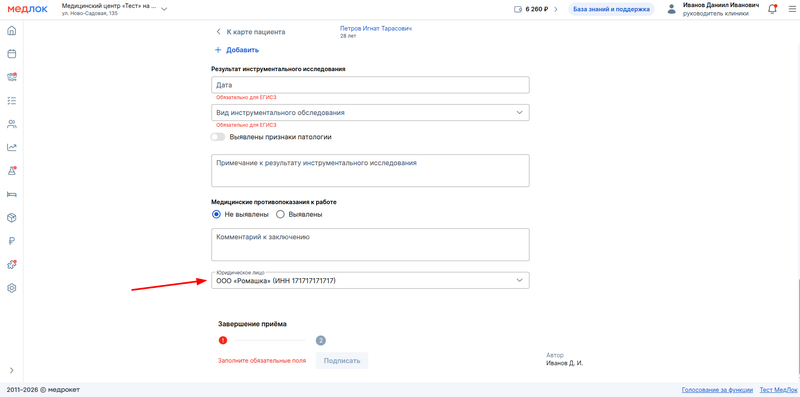This screenshot has height=397, width=800.
Task: Click the Иванов Даниил Иванович user name
Action: pos(721,5)
